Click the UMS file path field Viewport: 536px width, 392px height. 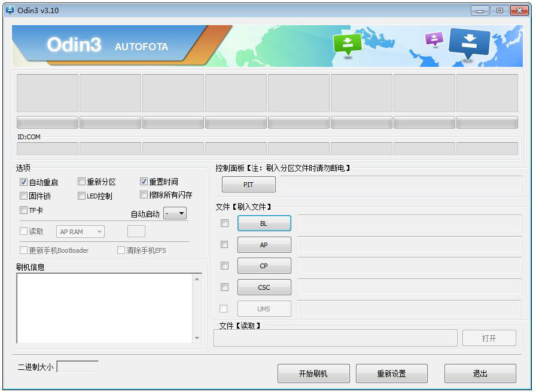pos(409,309)
